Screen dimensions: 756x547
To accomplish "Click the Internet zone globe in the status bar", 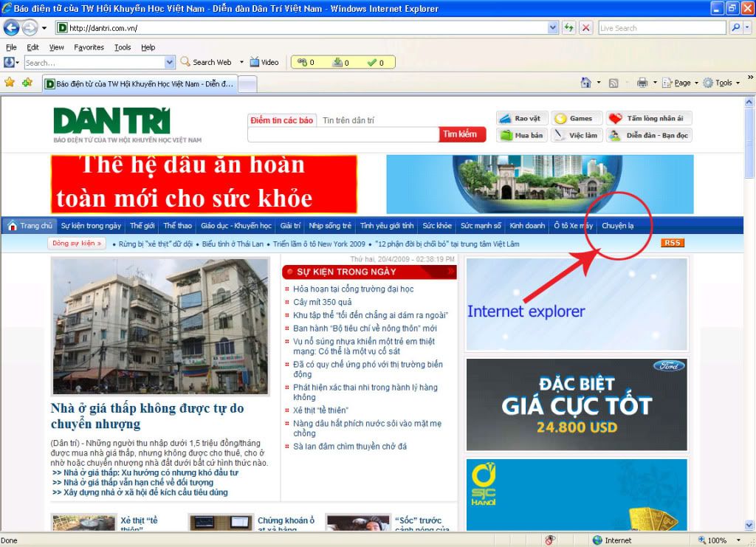I will [x=597, y=540].
